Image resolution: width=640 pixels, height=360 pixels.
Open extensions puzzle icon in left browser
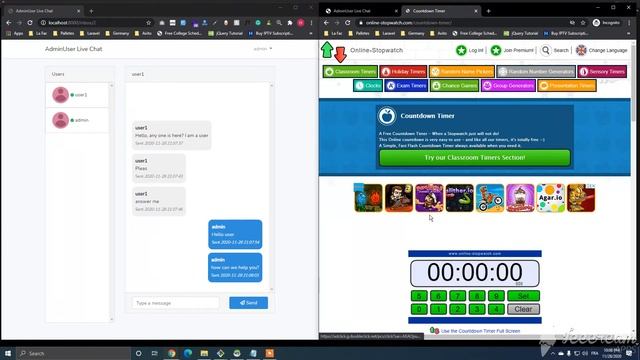pos(290,23)
